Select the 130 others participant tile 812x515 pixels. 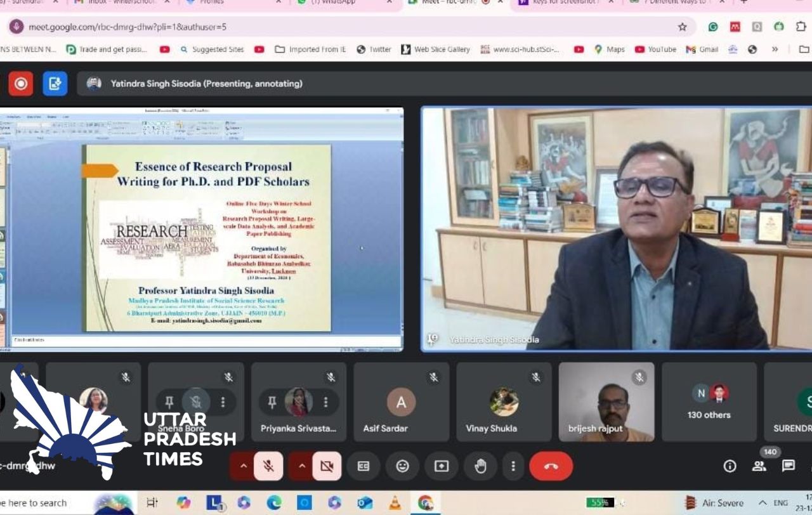tap(709, 402)
